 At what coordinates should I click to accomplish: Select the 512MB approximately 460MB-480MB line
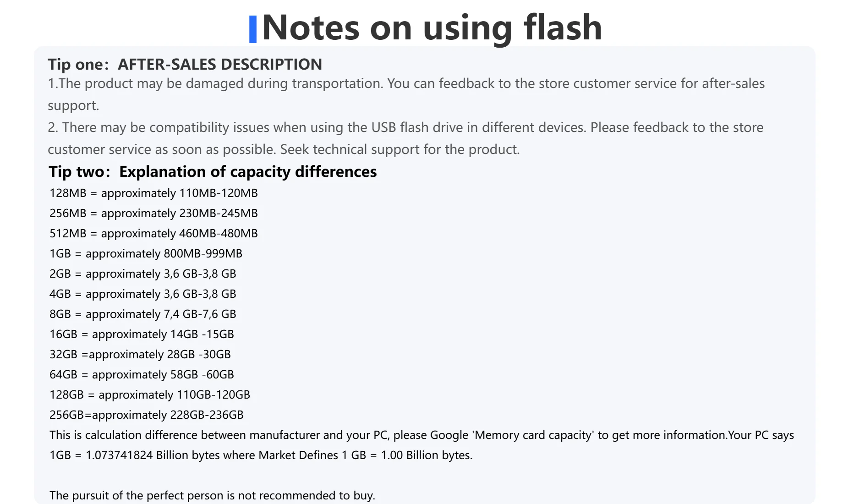153,233
